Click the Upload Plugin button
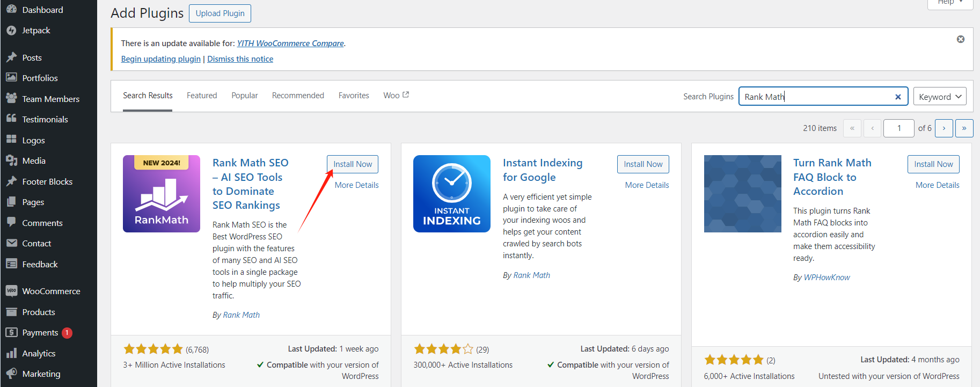Image resolution: width=980 pixels, height=387 pixels. pyautogui.click(x=220, y=13)
